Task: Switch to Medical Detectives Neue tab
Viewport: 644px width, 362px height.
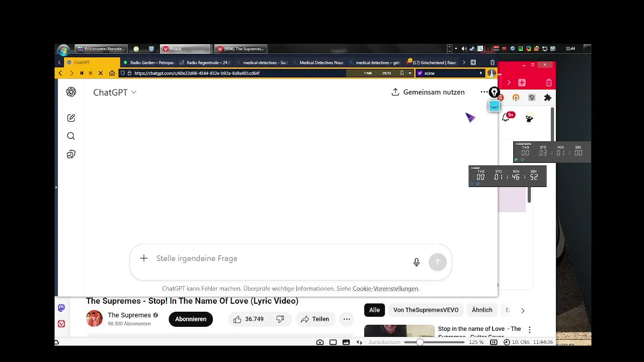Action: pos(318,62)
